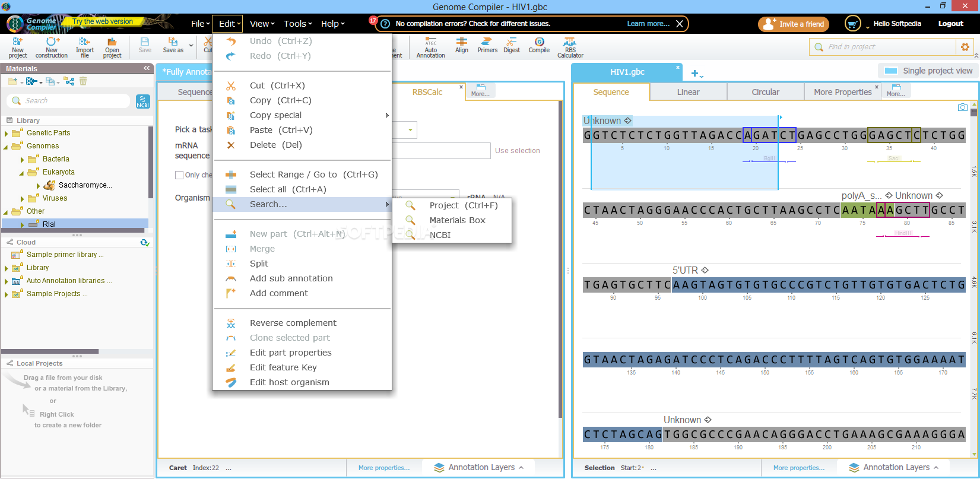
Task: Toggle the 'Only che...' checkbox
Action: pos(179,175)
